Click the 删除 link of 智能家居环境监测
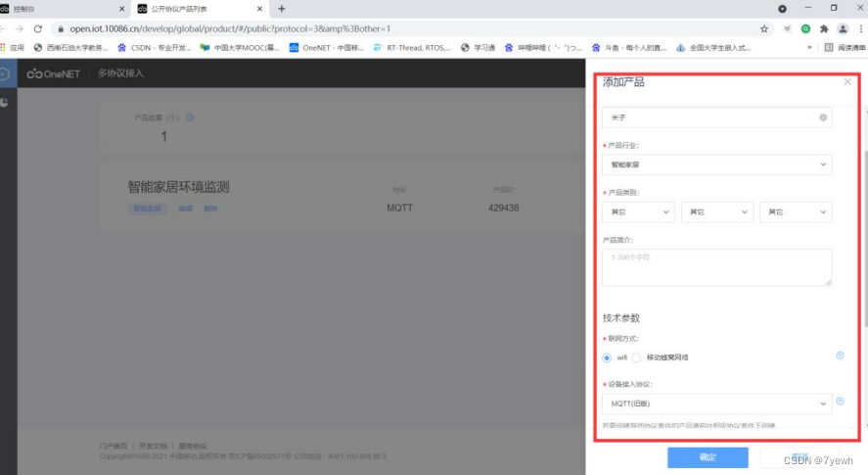This screenshot has width=868, height=475. pyautogui.click(x=210, y=209)
